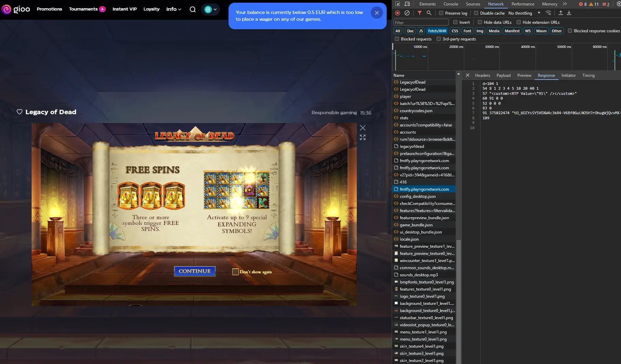
Task: Toggle the device toolbar icon
Action: [407, 4]
